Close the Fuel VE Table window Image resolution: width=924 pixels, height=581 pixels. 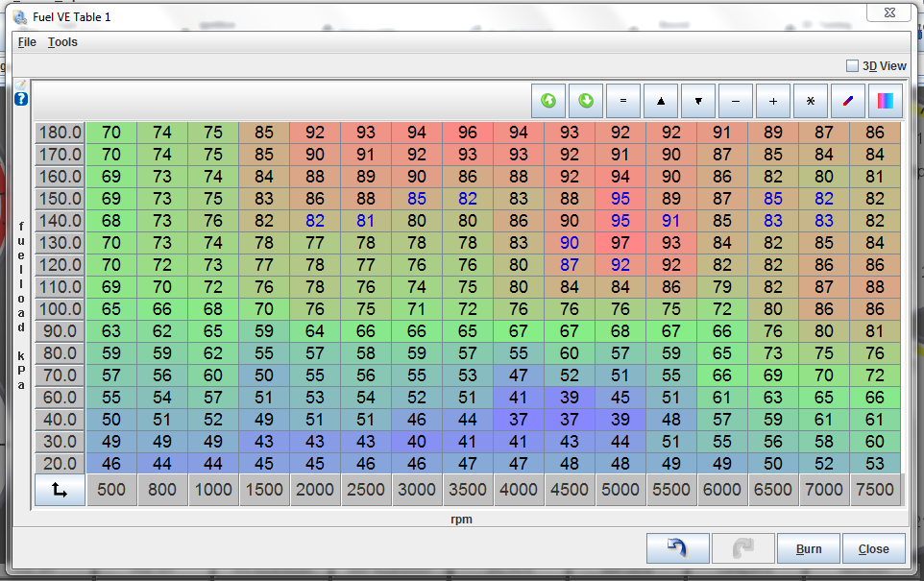coord(889,12)
